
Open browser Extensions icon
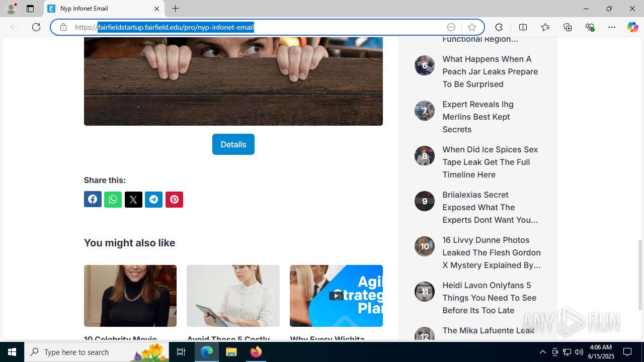pos(499,27)
